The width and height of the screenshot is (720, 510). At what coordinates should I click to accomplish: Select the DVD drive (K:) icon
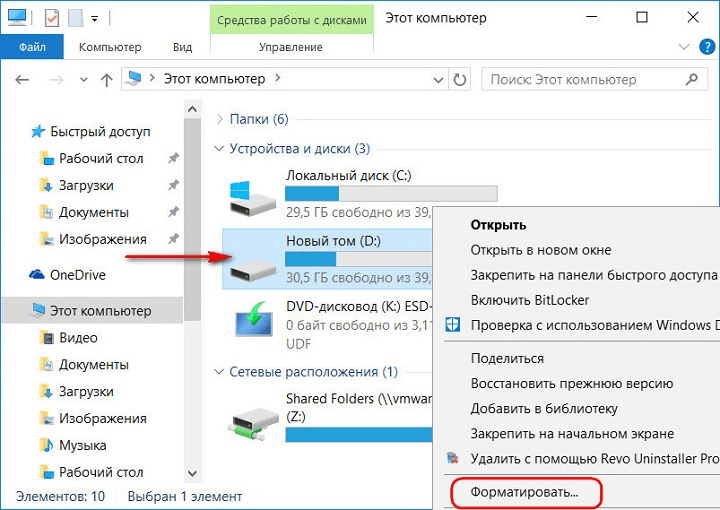253,319
